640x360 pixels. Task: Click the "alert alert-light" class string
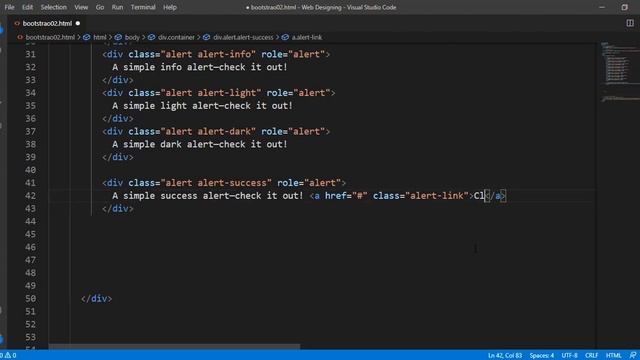[211, 93]
